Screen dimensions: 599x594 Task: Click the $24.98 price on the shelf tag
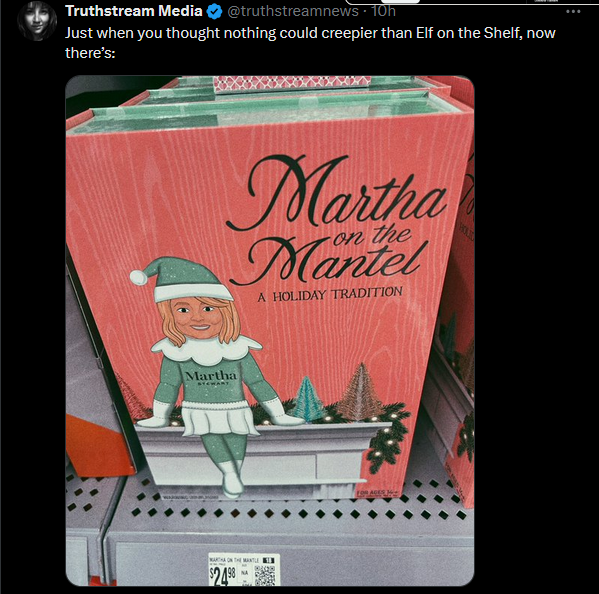tap(220, 576)
